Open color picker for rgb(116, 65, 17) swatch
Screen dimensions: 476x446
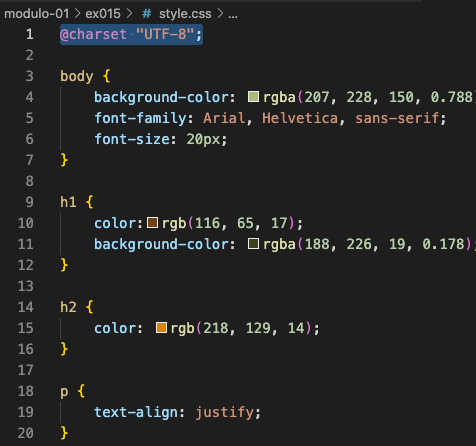click(x=152, y=223)
